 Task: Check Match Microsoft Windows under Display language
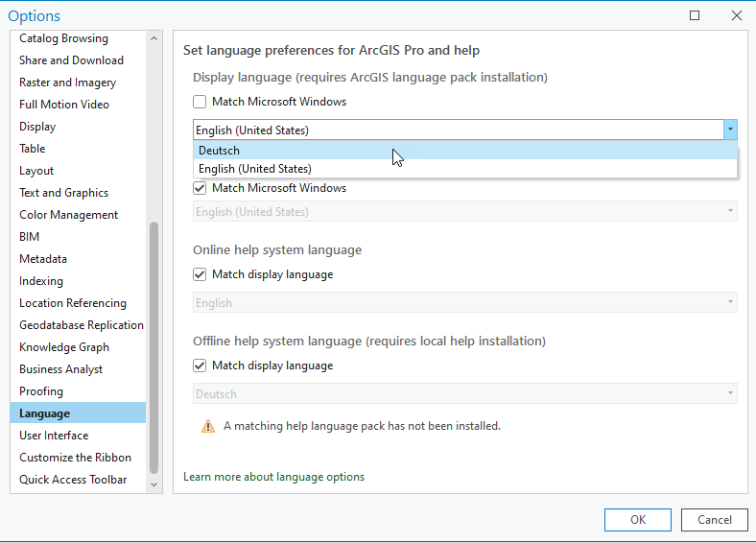click(200, 102)
